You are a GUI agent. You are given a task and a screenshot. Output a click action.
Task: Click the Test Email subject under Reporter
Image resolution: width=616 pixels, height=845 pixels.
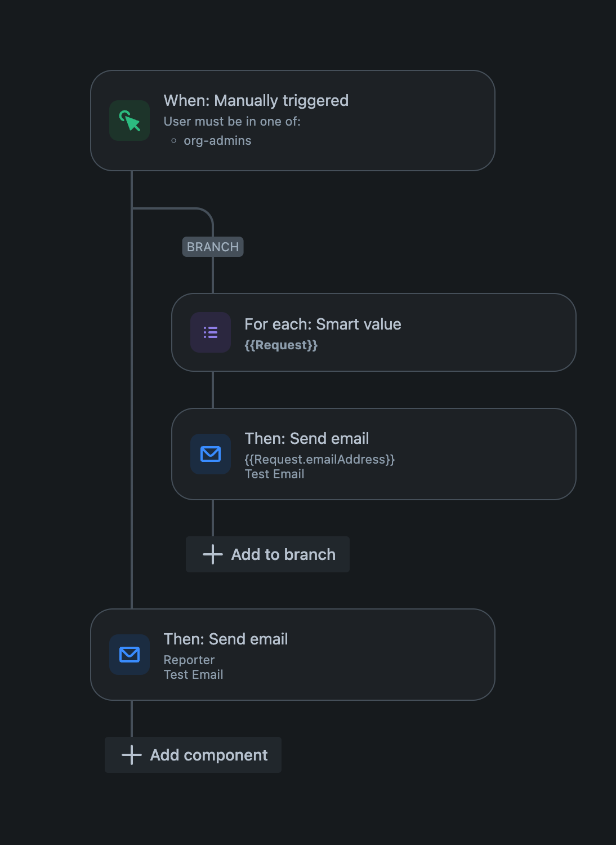click(193, 674)
